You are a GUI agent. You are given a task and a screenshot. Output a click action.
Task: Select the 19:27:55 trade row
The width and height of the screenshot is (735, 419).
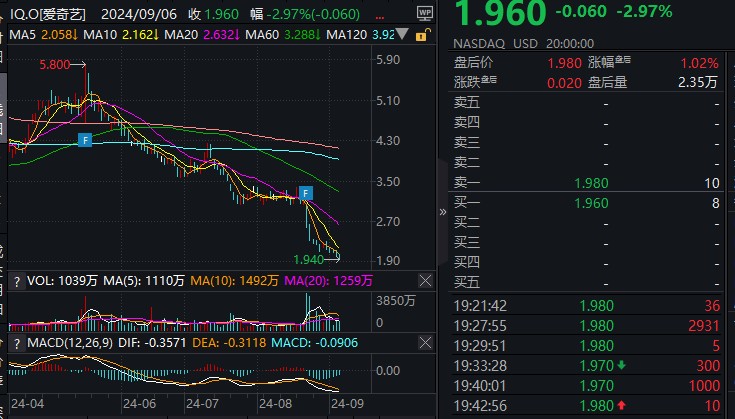tap(586, 326)
